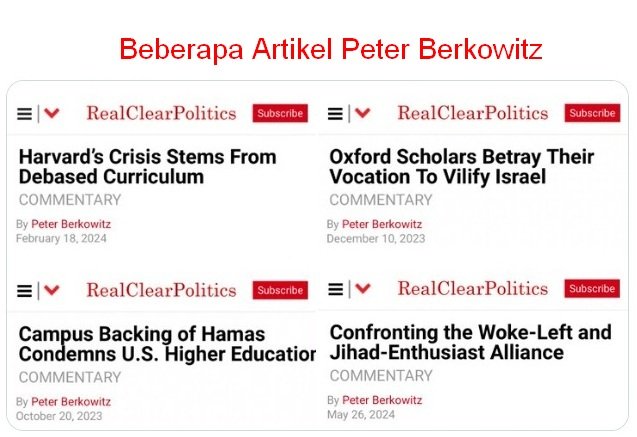Open hamburger menu above Campus Backing article
Screen dimensions: 637x437
coord(24,291)
